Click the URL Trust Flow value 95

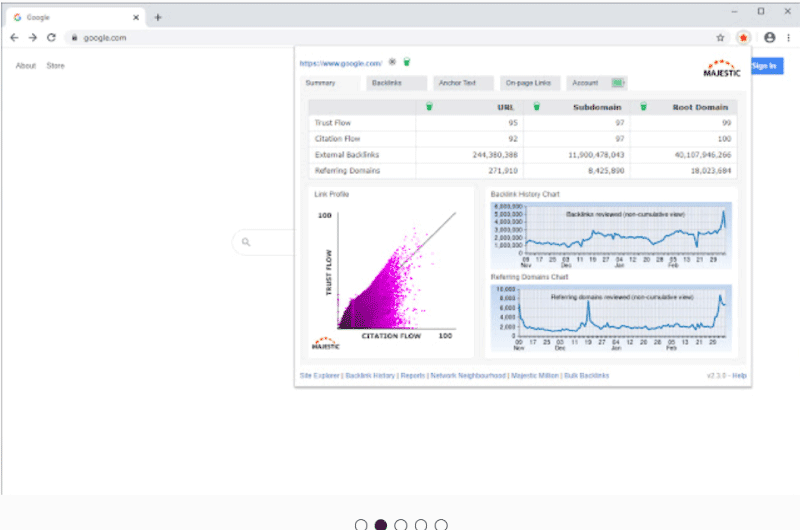tap(513, 123)
